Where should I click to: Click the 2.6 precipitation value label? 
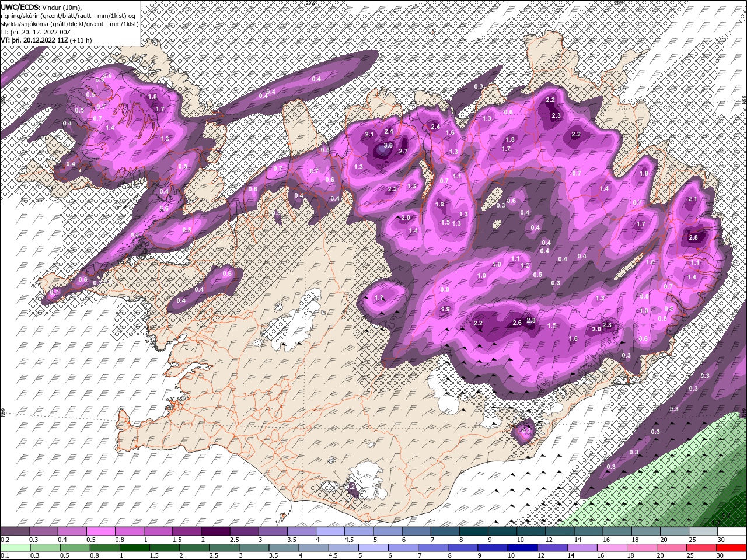point(517,323)
